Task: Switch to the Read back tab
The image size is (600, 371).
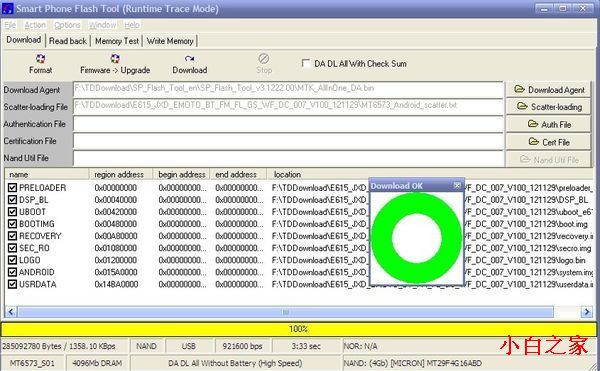Action: [68, 41]
